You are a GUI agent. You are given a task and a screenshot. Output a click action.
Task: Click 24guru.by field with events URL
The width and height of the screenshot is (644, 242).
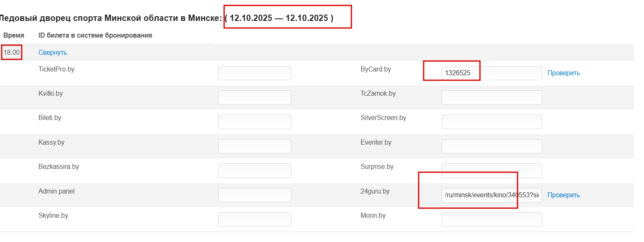pyautogui.click(x=492, y=195)
